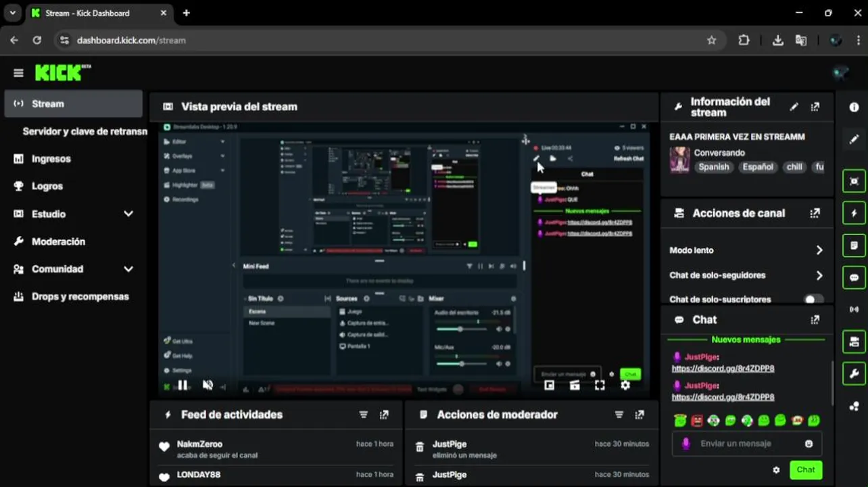Click the Kick logo

(x=62, y=72)
